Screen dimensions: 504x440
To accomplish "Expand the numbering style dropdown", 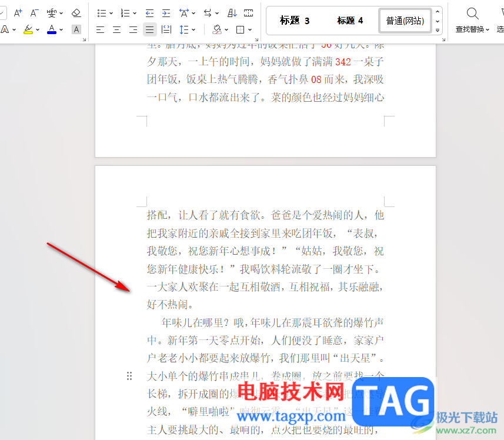I will [135, 14].
